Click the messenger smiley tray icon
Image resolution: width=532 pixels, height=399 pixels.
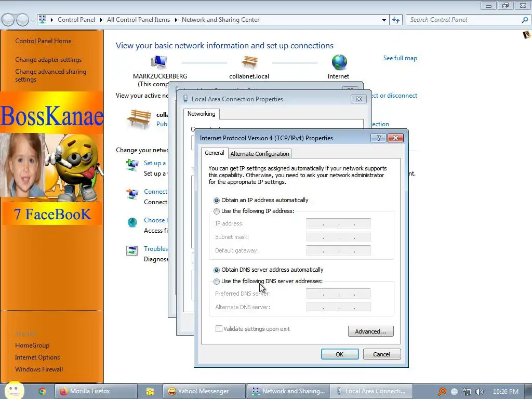(455, 392)
